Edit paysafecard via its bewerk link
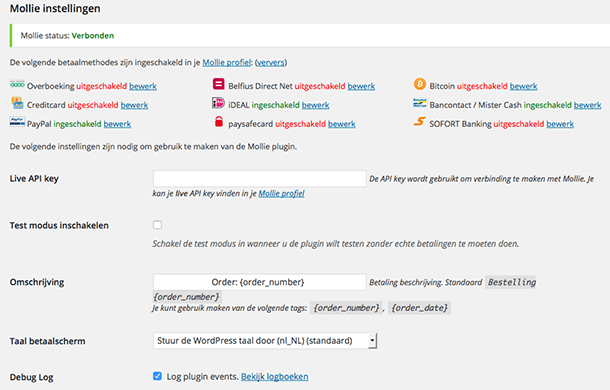 click(x=342, y=124)
